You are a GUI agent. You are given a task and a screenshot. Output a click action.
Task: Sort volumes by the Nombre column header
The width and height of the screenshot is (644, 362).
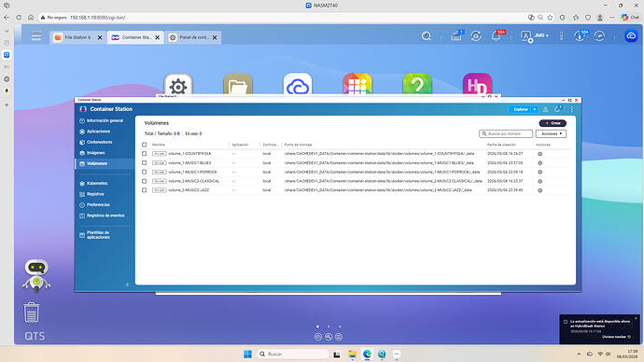[159, 145]
